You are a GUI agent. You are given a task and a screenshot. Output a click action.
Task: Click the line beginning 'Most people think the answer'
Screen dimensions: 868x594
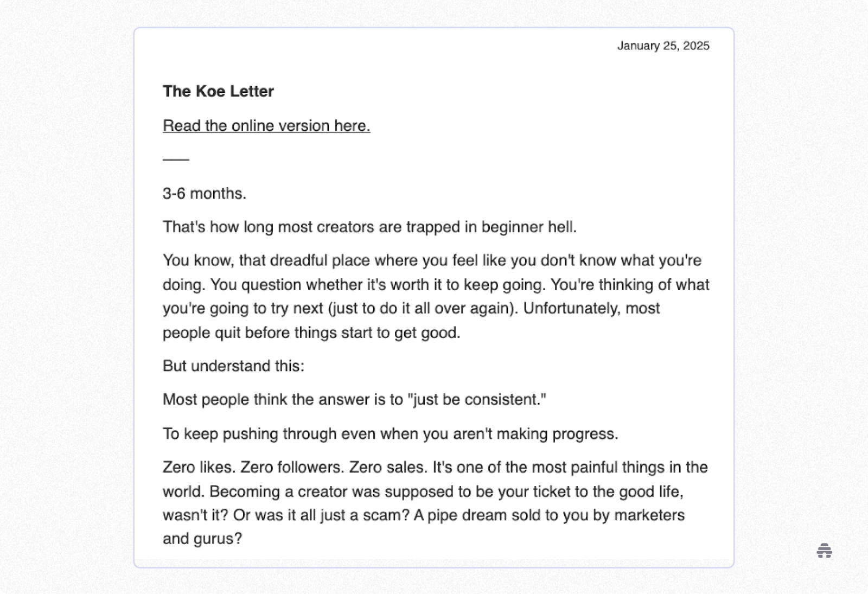click(354, 400)
